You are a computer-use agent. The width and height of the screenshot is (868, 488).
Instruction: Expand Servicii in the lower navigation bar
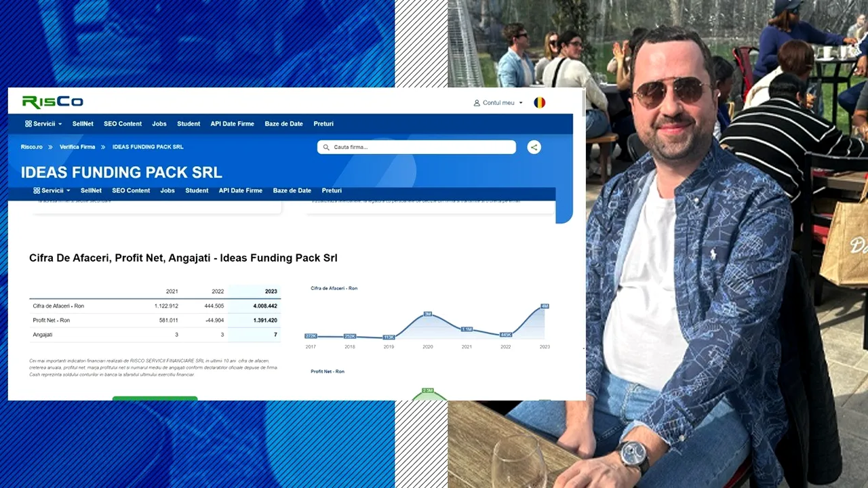pos(52,190)
